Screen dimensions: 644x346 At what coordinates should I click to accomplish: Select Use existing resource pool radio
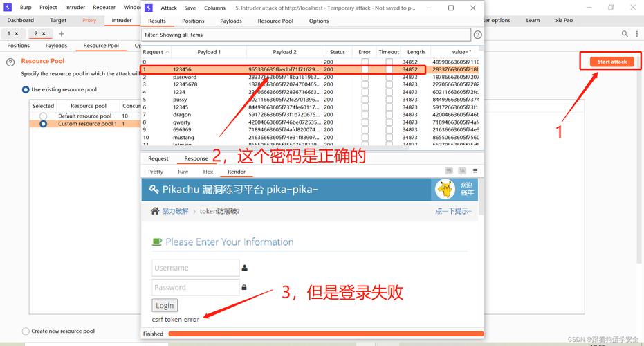pos(26,89)
